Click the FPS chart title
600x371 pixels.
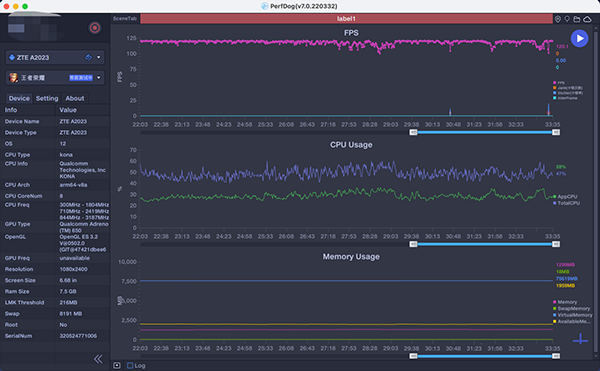pos(351,33)
